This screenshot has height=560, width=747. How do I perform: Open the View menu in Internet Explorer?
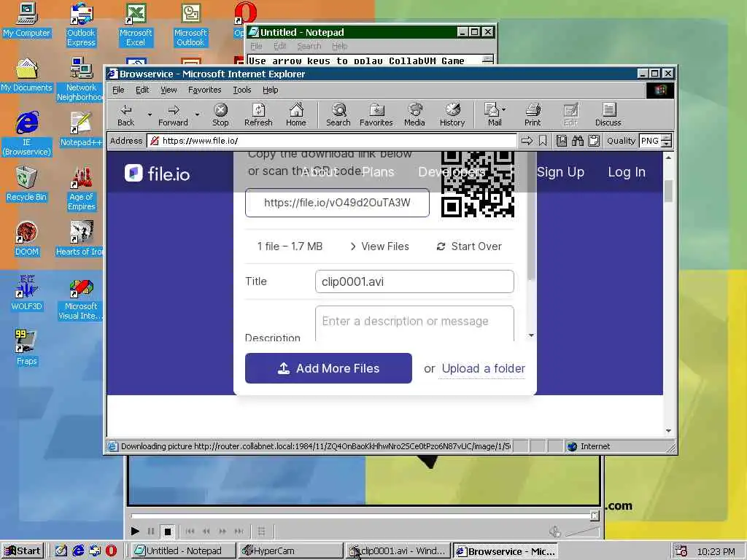click(169, 90)
